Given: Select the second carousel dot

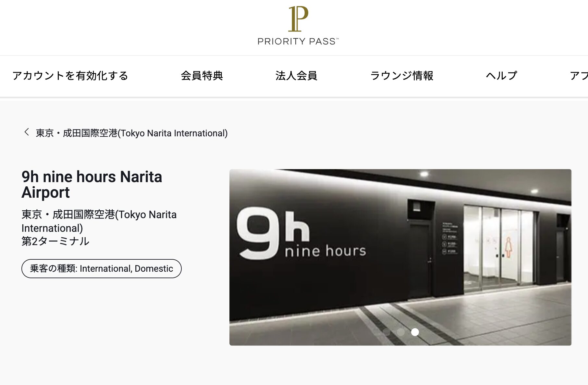Looking at the screenshot, I should [401, 332].
